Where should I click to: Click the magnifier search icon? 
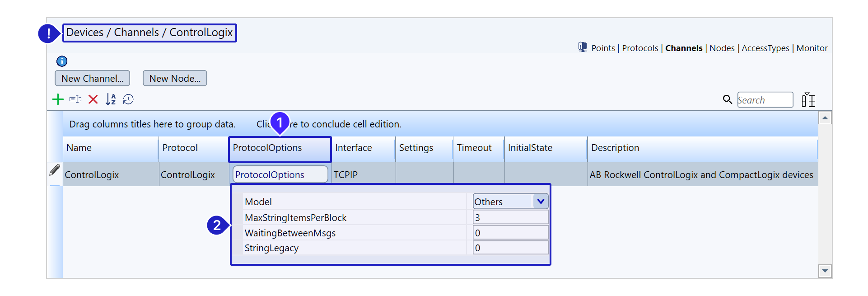727,99
